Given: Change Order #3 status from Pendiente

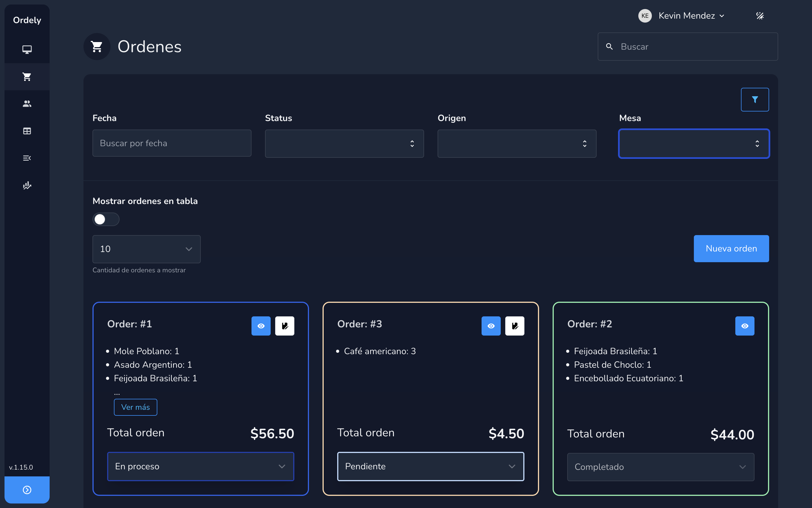Looking at the screenshot, I should (431, 466).
